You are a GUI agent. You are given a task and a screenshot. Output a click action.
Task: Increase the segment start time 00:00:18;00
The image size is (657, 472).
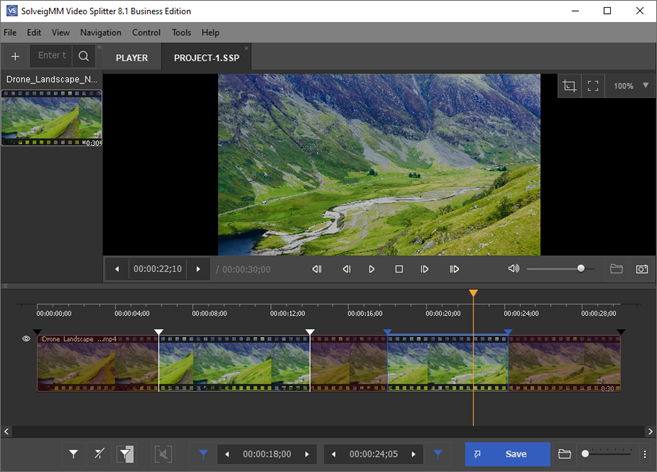pyautogui.click(x=307, y=454)
